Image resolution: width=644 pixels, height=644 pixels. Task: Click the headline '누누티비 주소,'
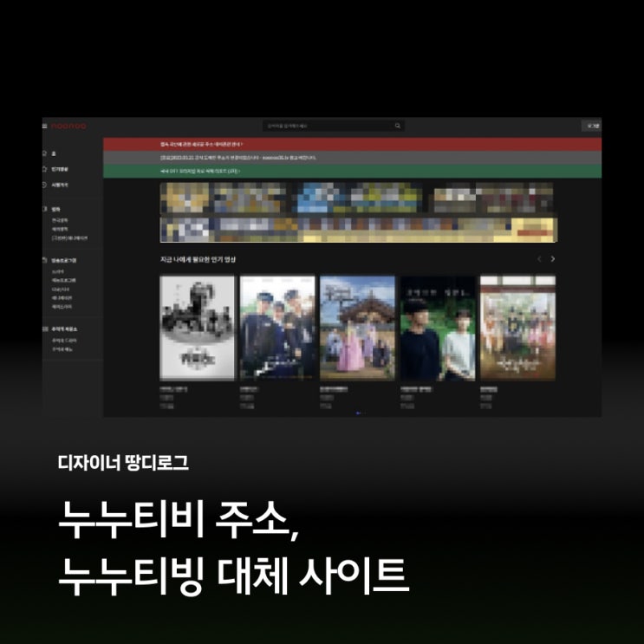click(178, 520)
